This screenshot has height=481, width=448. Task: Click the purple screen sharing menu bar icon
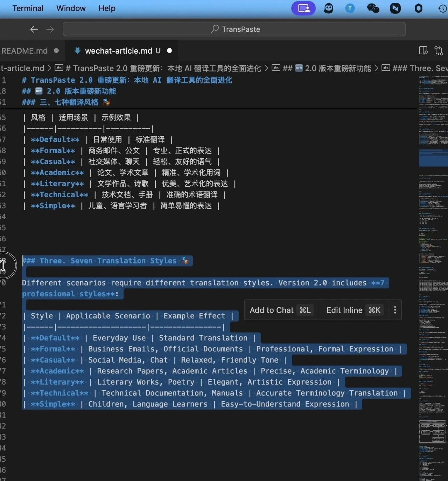point(303,8)
